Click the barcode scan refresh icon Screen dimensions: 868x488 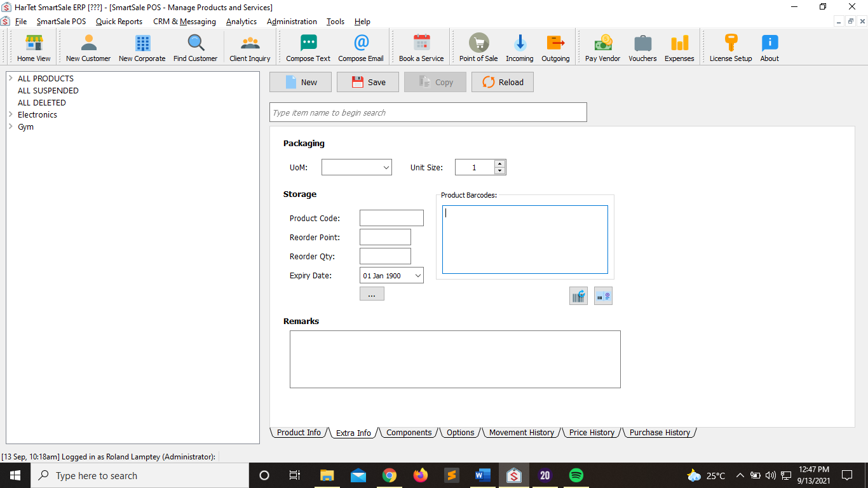click(x=578, y=296)
